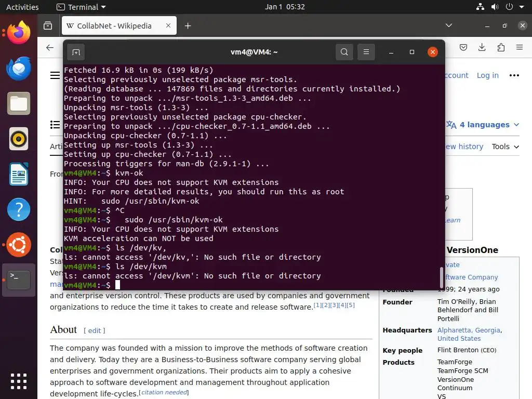Open the Files manager in the dock

(19, 103)
